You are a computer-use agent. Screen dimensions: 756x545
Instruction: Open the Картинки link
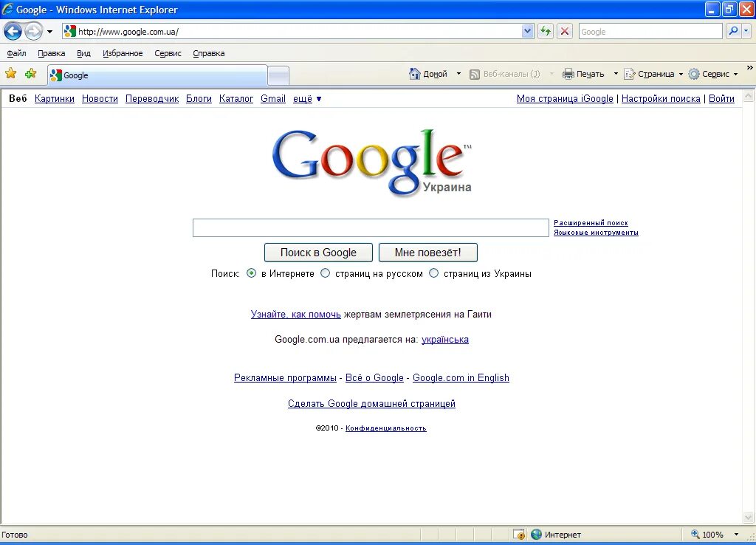click(x=55, y=98)
